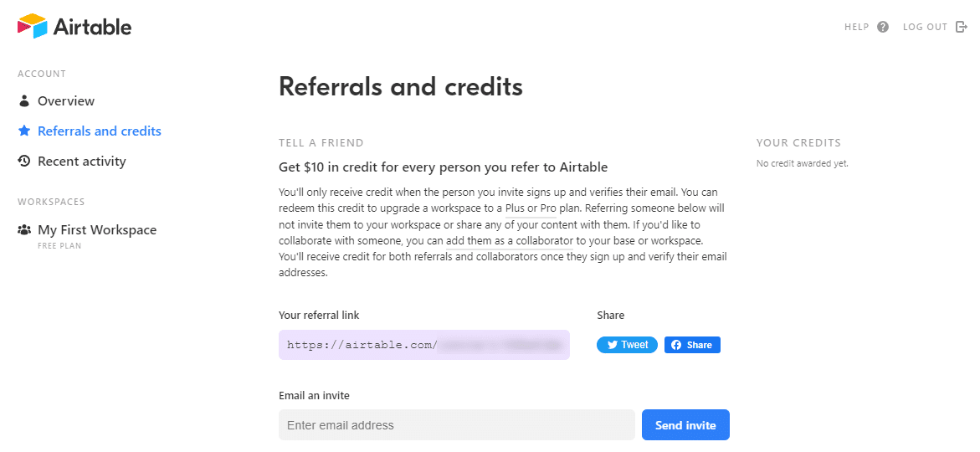The image size is (980, 452).
Task: Click the clock icon beside Recent activity
Action: (24, 162)
